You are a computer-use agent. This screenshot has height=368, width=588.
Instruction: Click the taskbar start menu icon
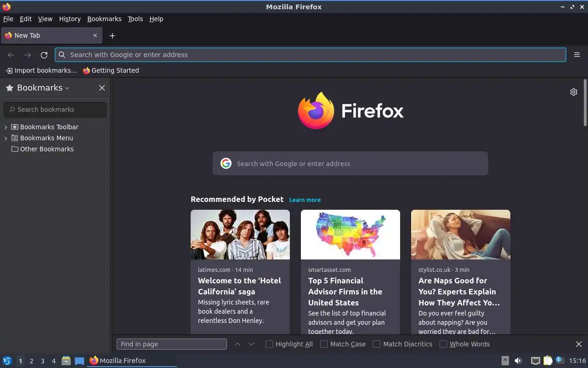[7, 361]
